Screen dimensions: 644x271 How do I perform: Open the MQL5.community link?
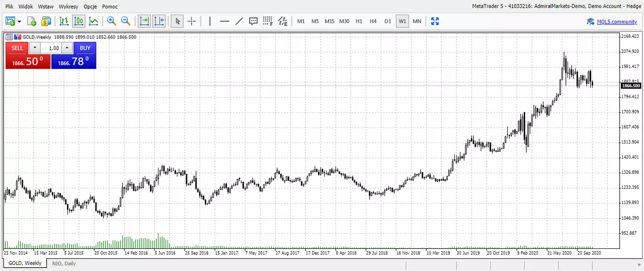click(617, 22)
